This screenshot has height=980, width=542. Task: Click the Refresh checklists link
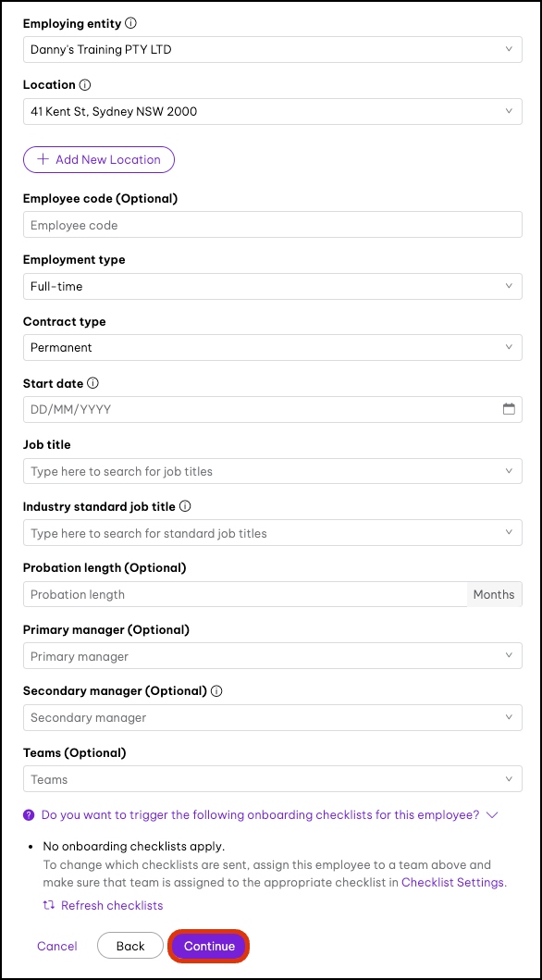point(112,905)
